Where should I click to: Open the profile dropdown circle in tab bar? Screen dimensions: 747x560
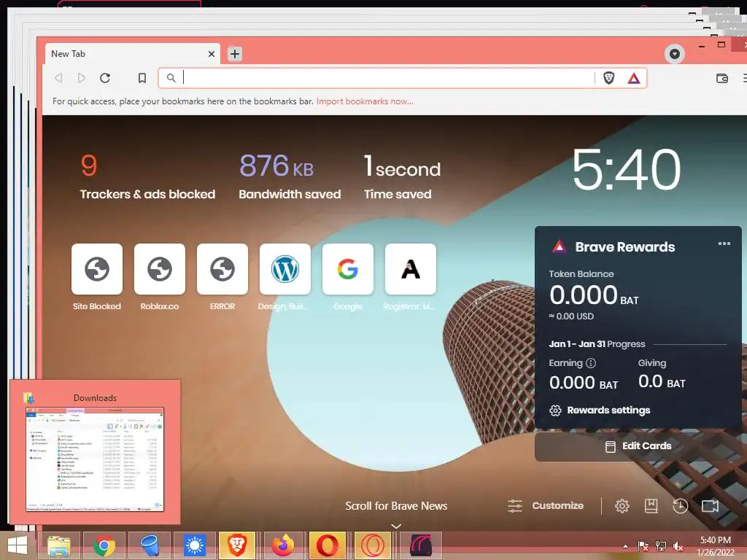coord(675,54)
